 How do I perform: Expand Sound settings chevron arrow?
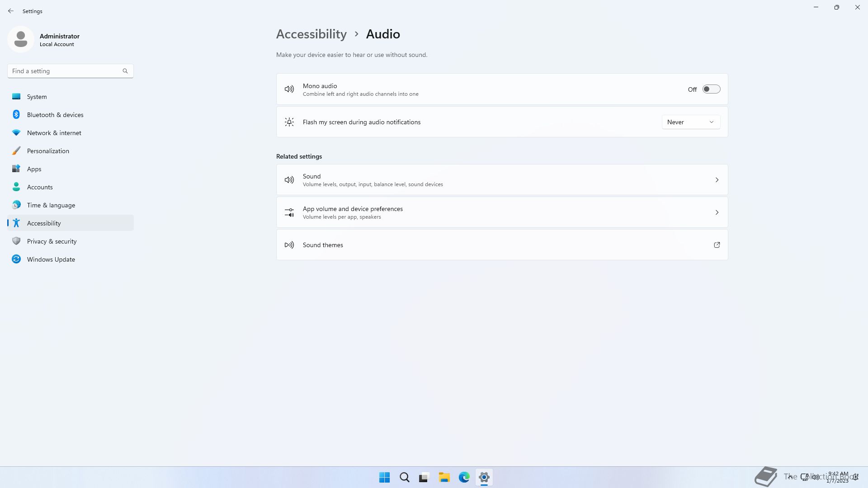pos(717,180)
